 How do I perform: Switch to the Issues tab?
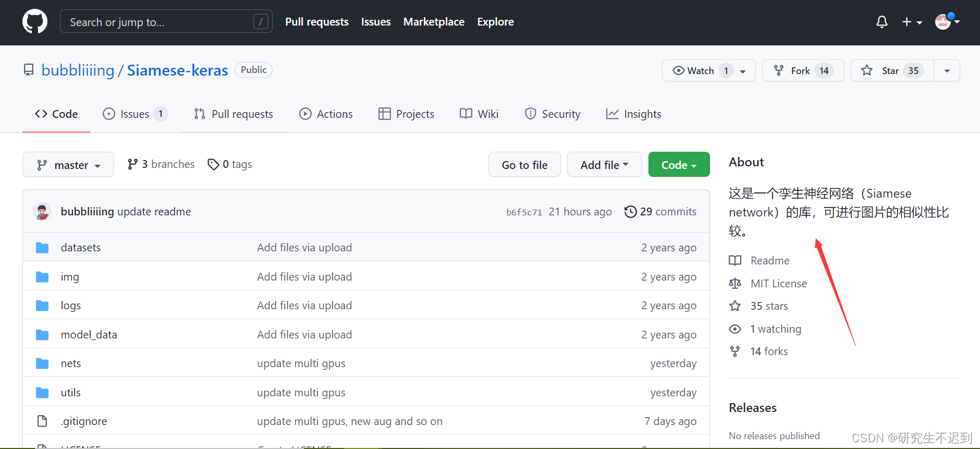(135, 114)
